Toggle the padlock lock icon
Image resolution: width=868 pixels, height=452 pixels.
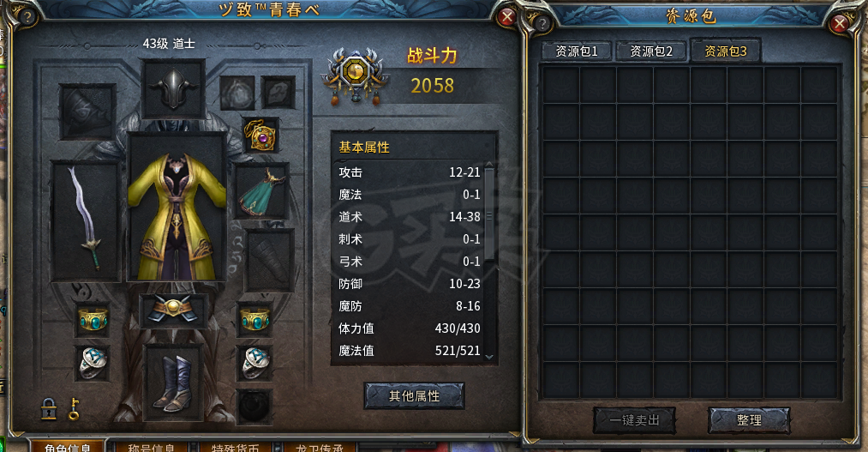point(49,409)
